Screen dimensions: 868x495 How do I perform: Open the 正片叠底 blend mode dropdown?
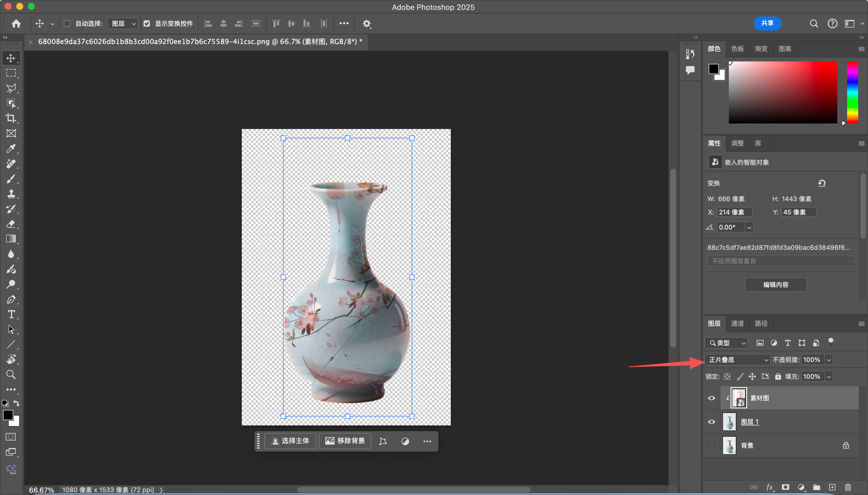[x=737, y=359]
